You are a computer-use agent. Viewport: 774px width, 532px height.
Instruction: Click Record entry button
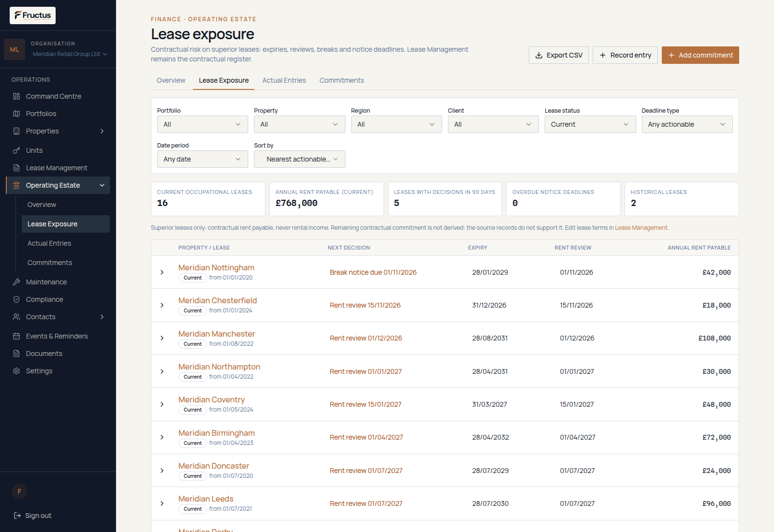pos(625,55)
